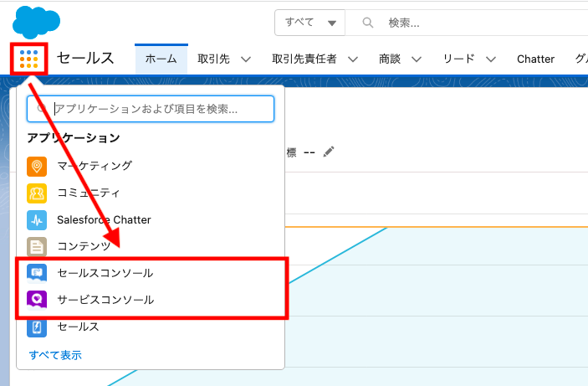Expand the 取引先責任者 tab chevron menu
The image size is (588, 386).
[x=353, y=59]
